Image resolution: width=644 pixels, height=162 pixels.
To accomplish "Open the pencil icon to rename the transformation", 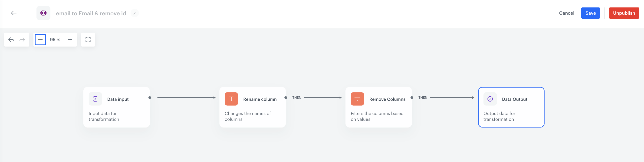I will (x=135, y=13).
